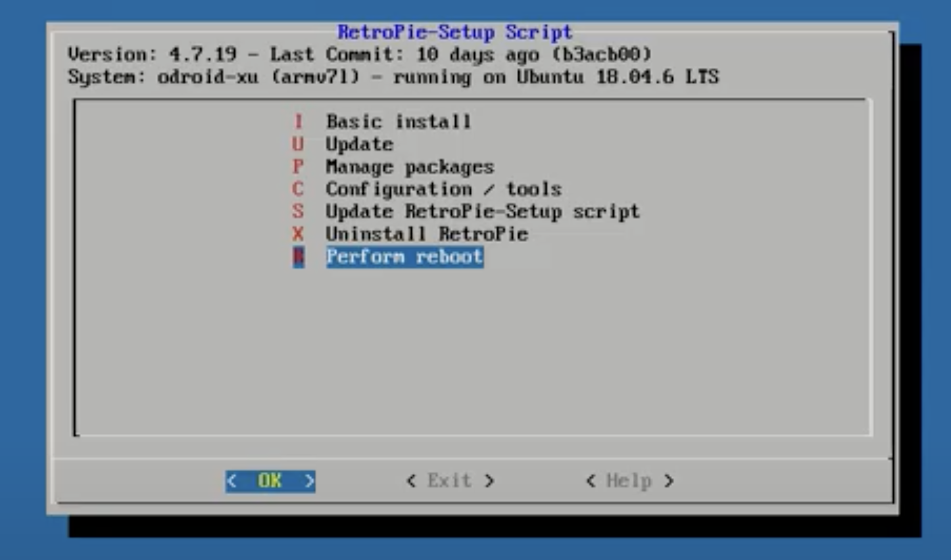951x560 pixels.
Task: Click the highlighted R hotkey letter
Action: coord(299,257)
